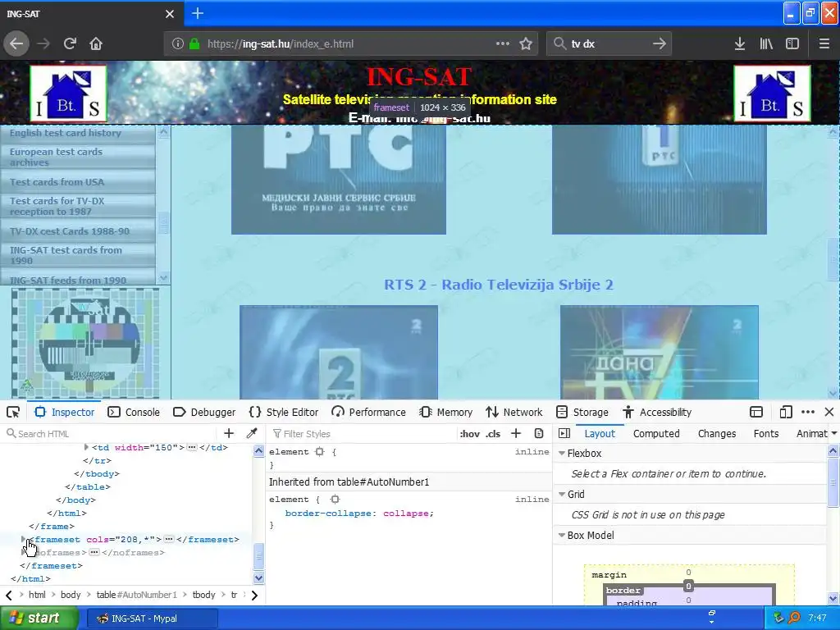Reload the ING-SAT page

[x=70, y=44]
